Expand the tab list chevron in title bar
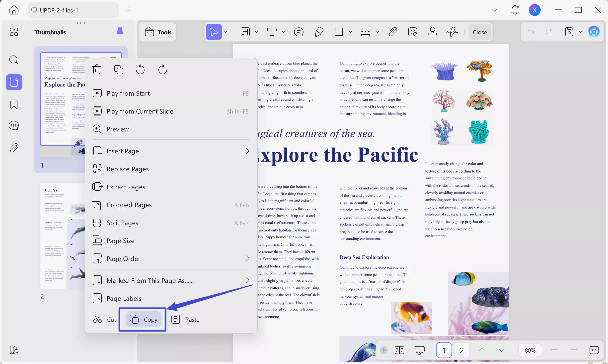 coord(495,10)
